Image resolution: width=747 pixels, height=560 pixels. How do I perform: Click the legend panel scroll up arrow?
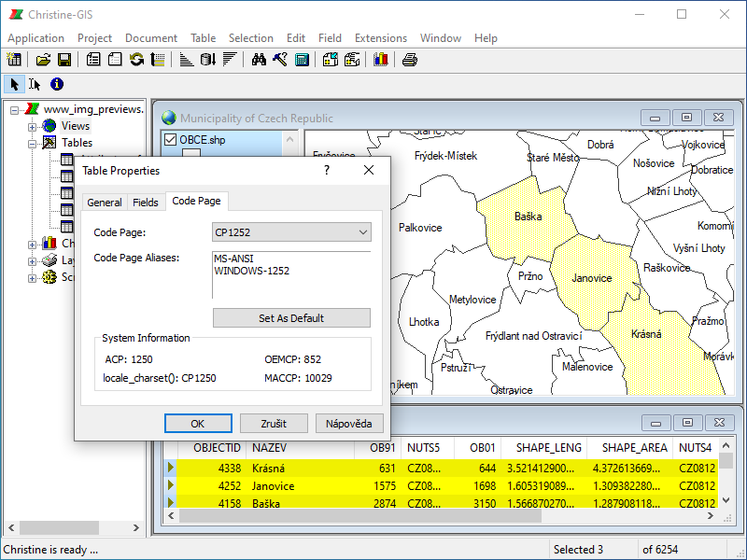[x=289, y=139]
